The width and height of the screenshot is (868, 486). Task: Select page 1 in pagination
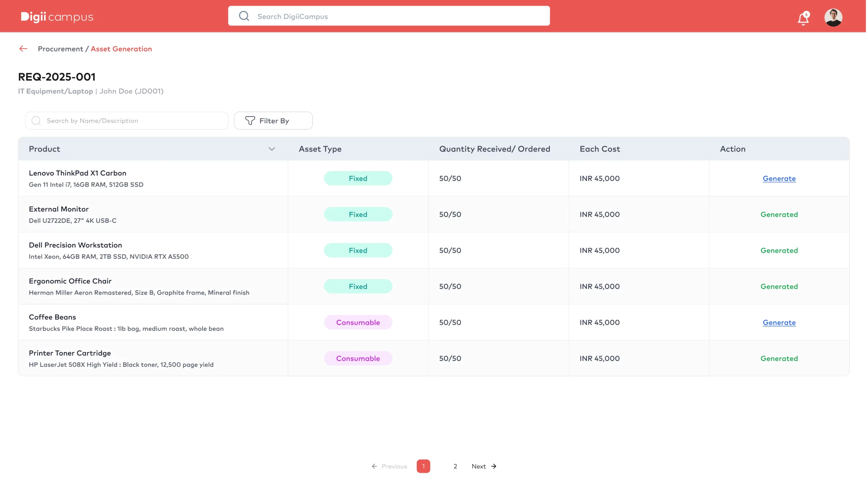[x=424, y=467]
